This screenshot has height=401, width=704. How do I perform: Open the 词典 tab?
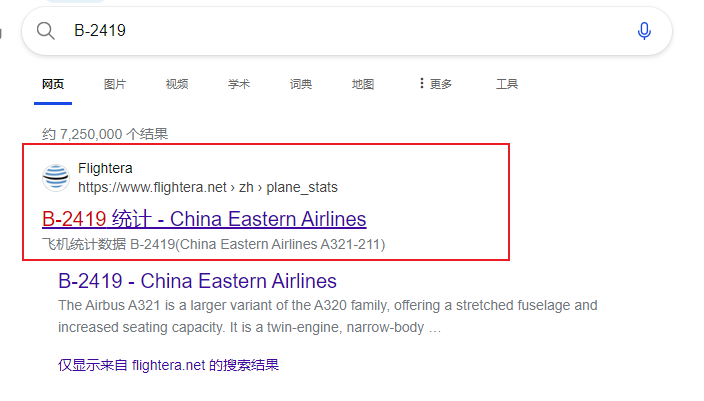point(301,84)
